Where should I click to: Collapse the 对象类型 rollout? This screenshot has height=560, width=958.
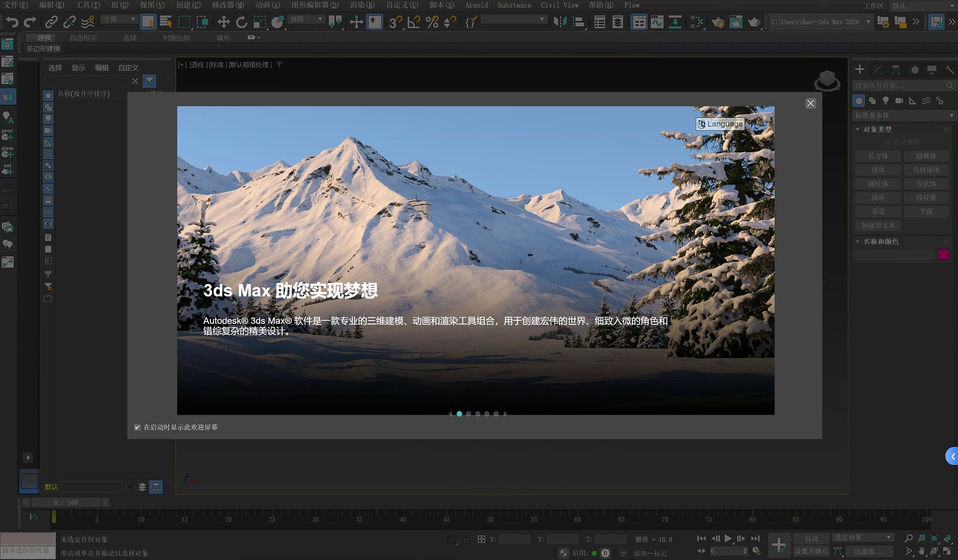pyautogui.click(x=858, y=129)
